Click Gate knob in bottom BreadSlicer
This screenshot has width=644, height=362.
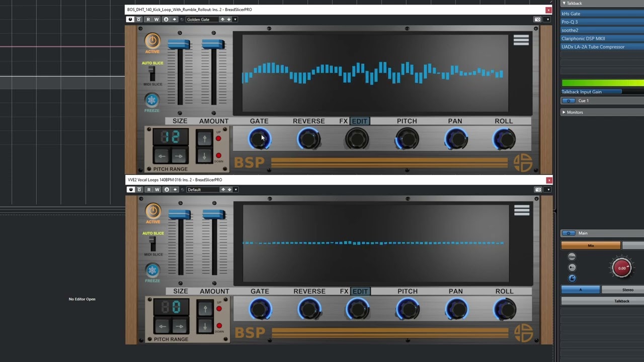(260, 309)
